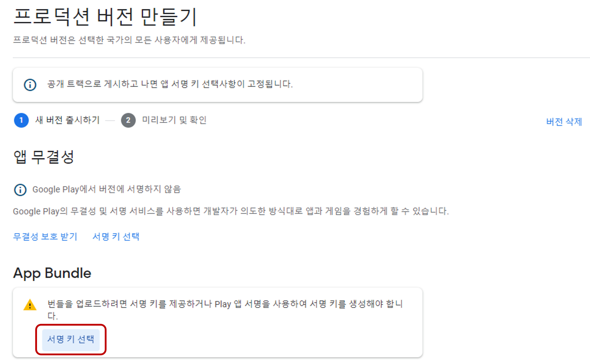Click the 'App Bundle' section heading
The image size is (590, 364).
click(x=52, y=273)
